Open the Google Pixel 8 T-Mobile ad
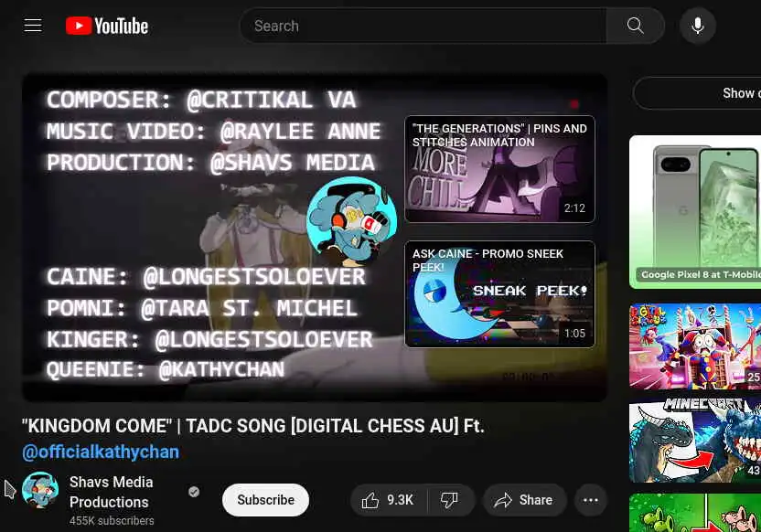The width and height of the screenshot is (761, 532). [x=695, y=212]
